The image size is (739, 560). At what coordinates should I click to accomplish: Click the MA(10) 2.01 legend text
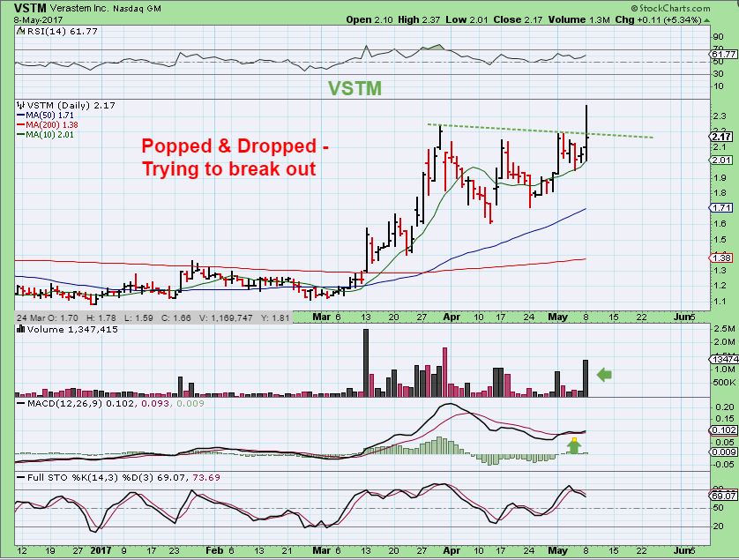49,135
